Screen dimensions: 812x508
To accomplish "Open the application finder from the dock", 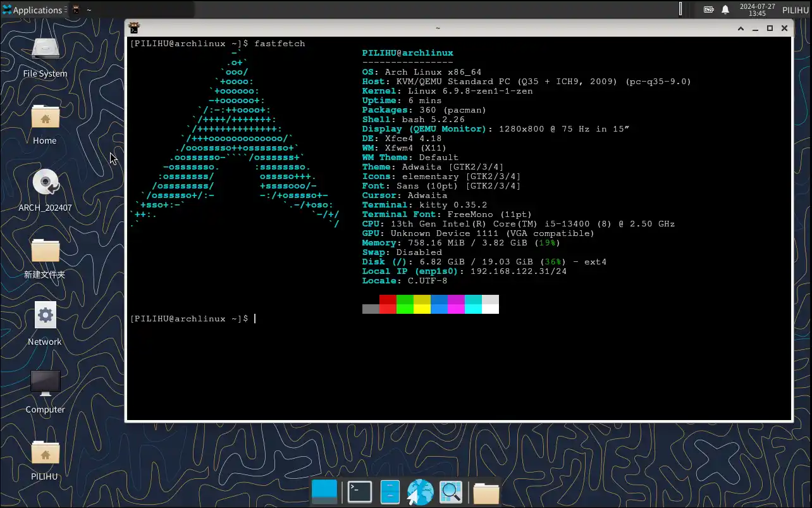I will point(452,492).
